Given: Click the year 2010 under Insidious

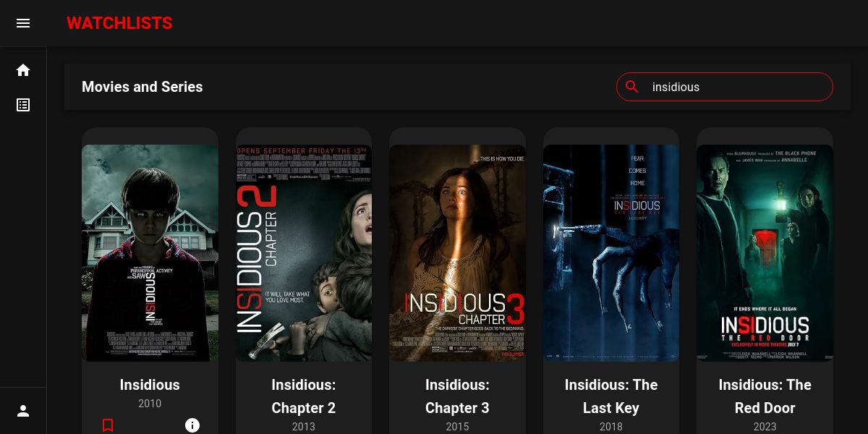Looking at the screenshot, I should (x=150, y=404).
